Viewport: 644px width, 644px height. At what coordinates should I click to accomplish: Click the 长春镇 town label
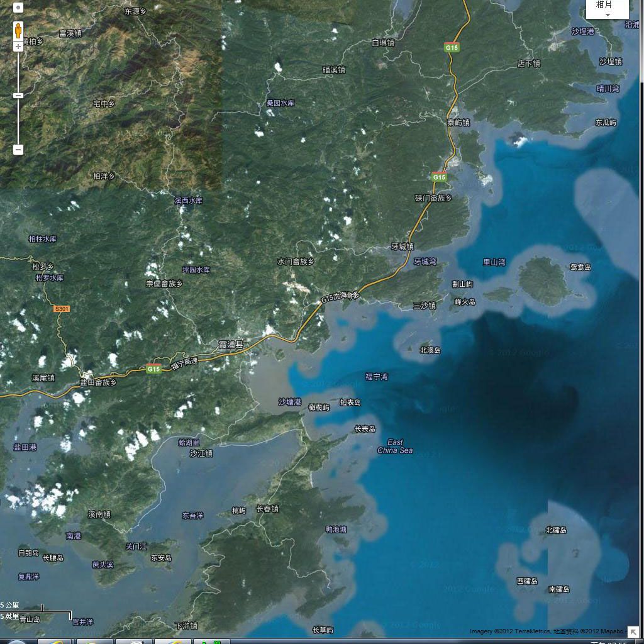click(x=267, y=509)
